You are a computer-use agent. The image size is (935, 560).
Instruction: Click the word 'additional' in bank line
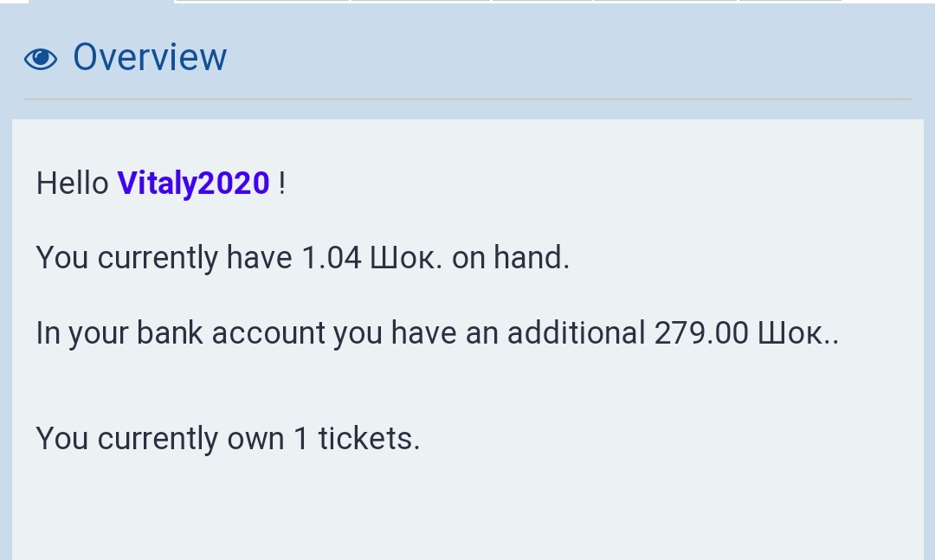[576, 333]
